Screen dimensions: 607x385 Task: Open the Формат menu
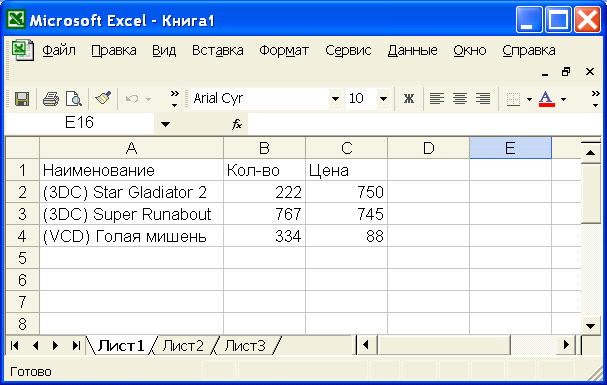tap(284, 50)
